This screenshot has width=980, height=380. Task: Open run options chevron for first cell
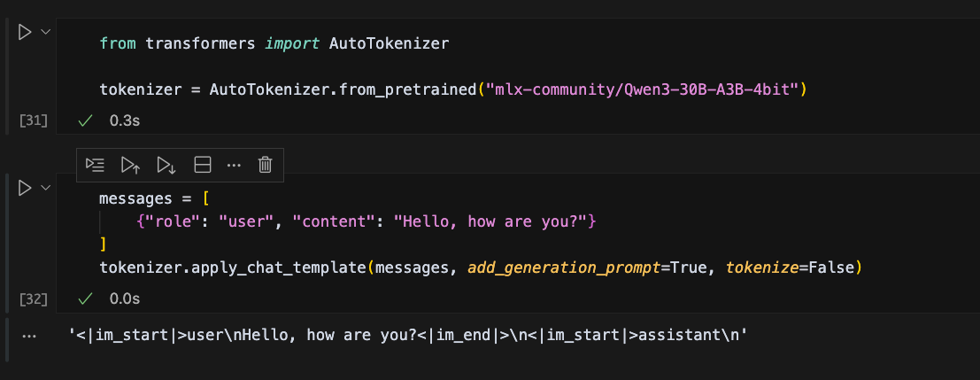(45, 32)
